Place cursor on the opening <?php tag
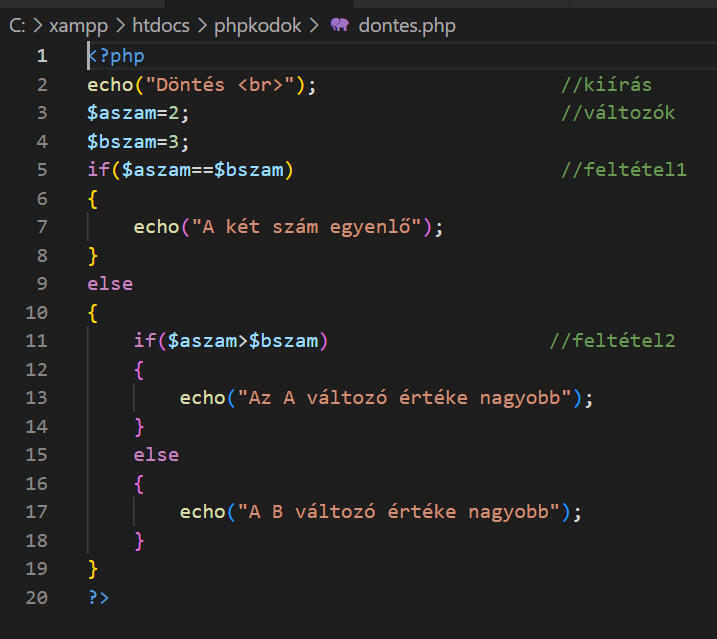Screen dimensions: 717x639 pos(116,56)
